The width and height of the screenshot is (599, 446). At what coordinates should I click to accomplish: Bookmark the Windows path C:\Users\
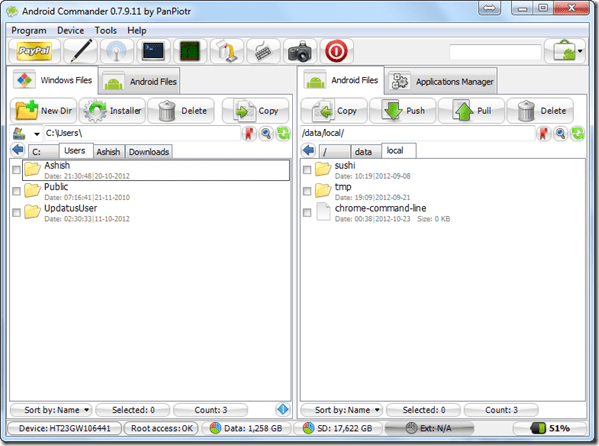[249, 133]
